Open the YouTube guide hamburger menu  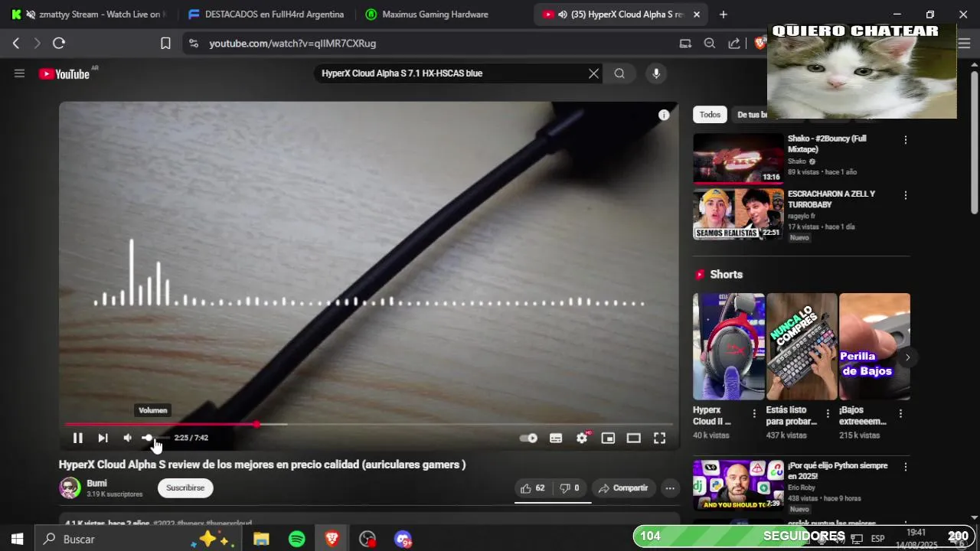(19, 73)
